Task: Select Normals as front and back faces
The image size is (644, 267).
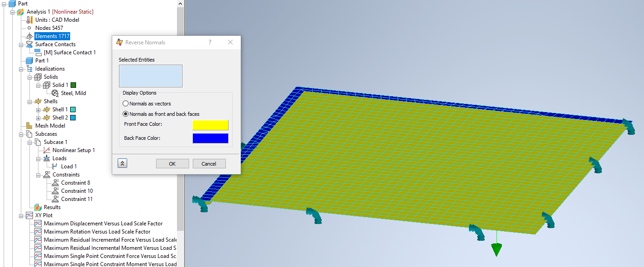Action: [161, 114]
